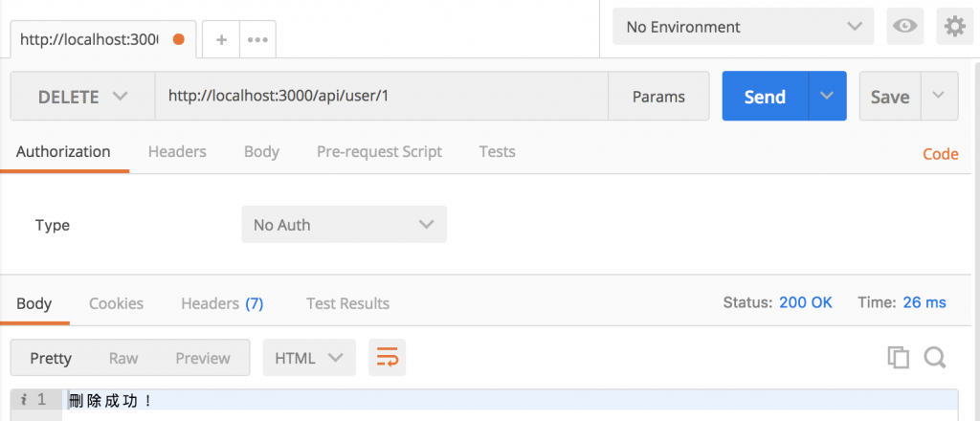Search within the response body
Image resolution: width=980 pixels, height=421 pixels.
(935, 358)
